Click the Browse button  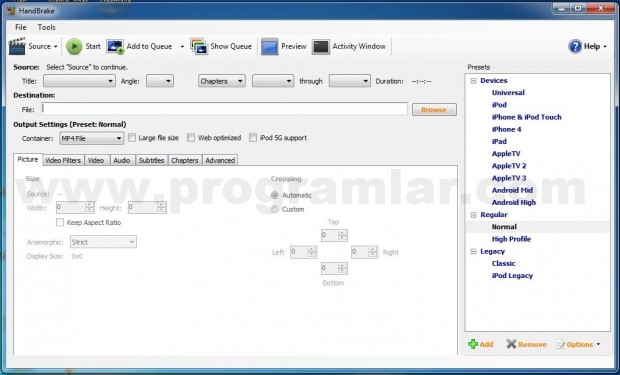(434, 110)
